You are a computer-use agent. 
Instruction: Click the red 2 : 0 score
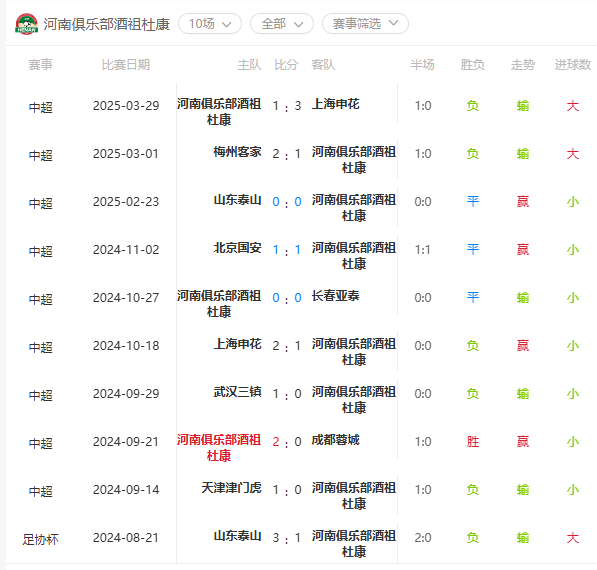point(287,442)
